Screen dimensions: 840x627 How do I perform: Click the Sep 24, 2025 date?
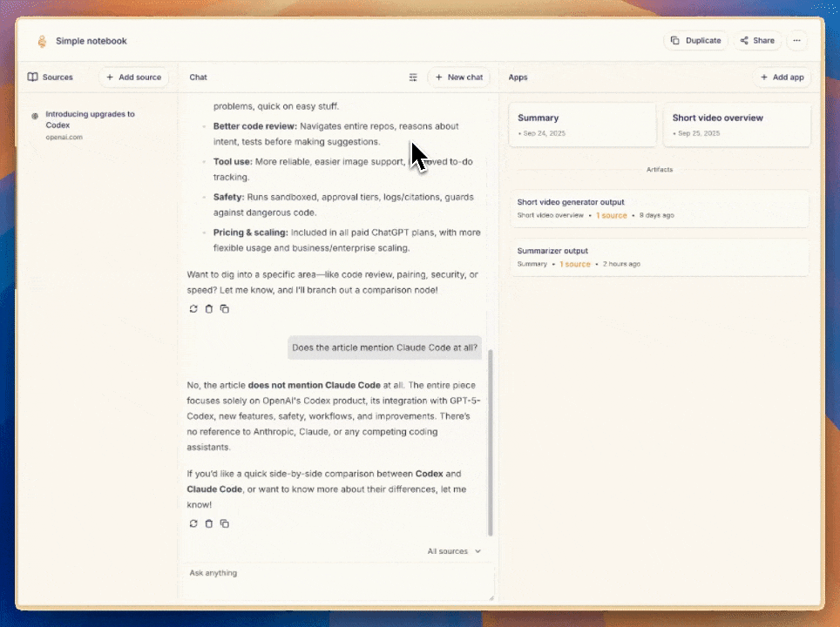coord(544,133)
